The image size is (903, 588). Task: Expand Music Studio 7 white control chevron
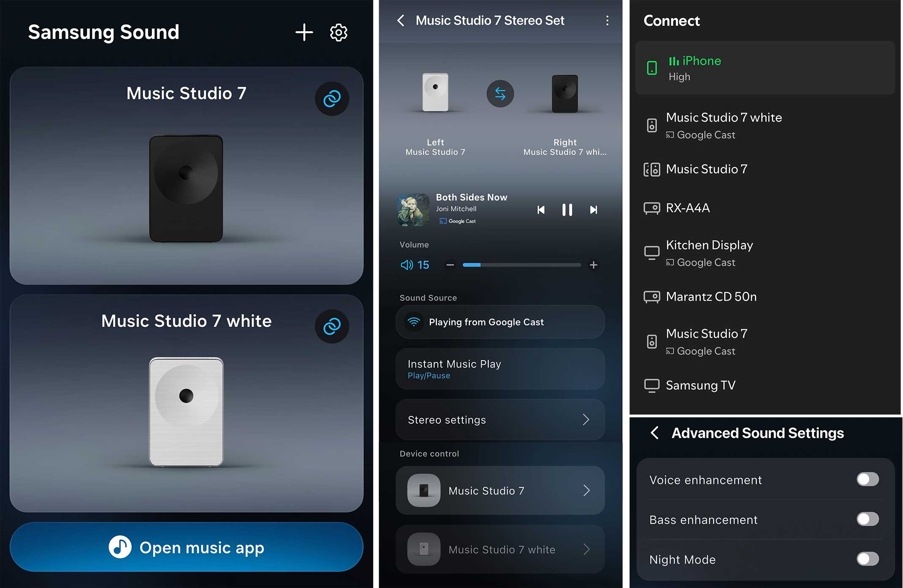(586, 549)
